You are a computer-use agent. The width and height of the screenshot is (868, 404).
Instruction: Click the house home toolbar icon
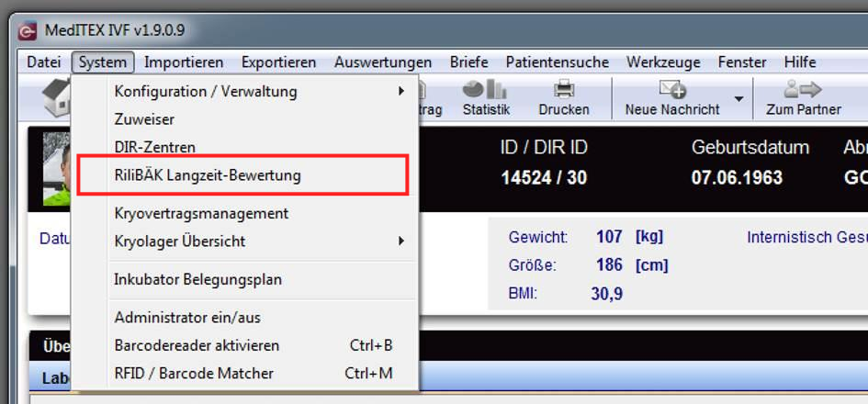click(56, 97)
